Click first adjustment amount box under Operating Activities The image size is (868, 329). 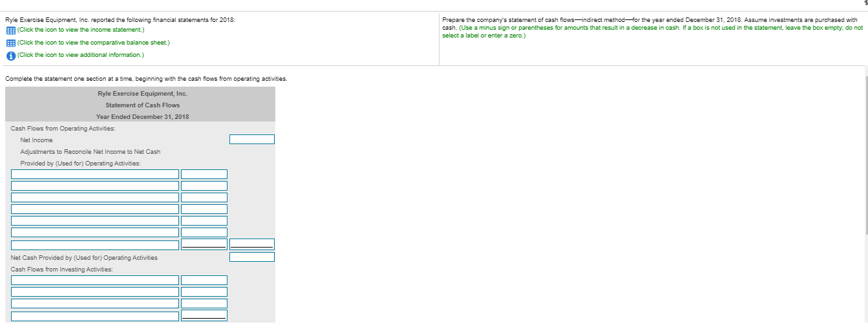click(204, 175)
